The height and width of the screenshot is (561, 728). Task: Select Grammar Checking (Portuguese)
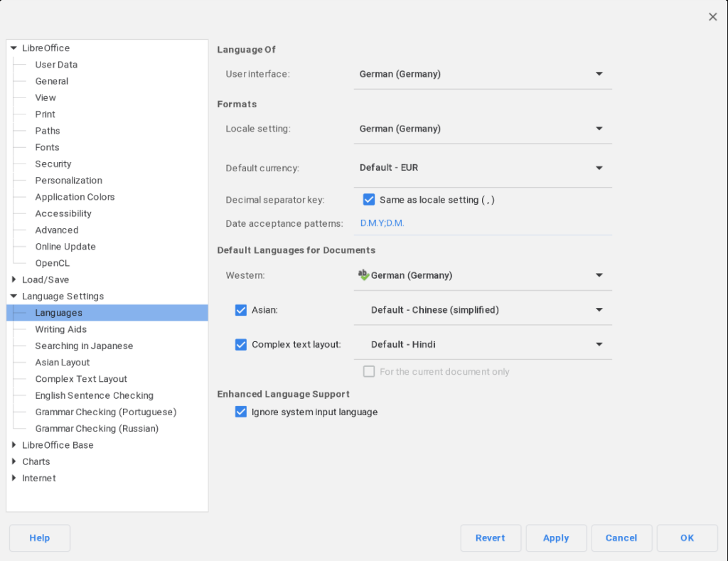[106, 412]
